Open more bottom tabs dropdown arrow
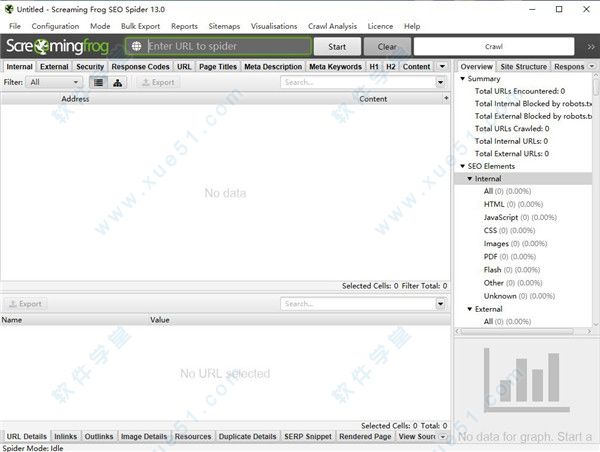The width and height of the screenshot is (600, 452). point(443,436)
